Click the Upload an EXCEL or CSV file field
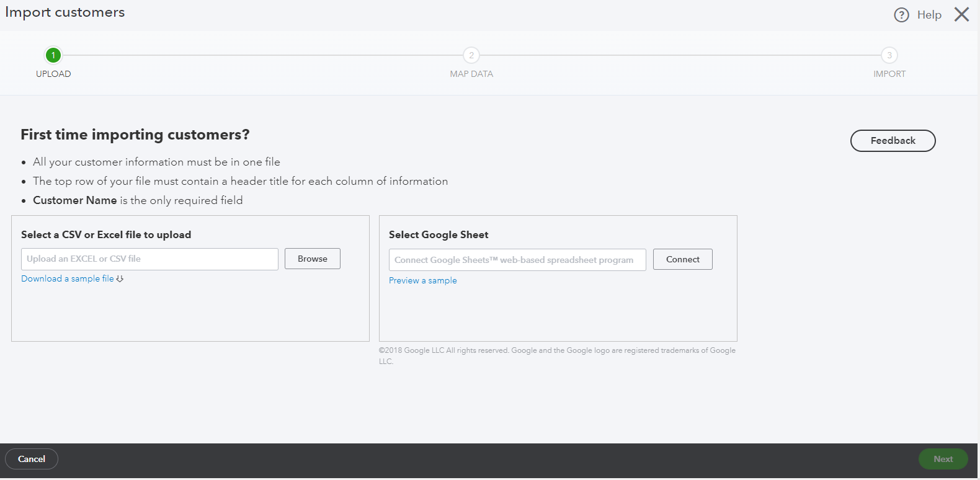The image size is (980, 480). click(x=149, y=259)
